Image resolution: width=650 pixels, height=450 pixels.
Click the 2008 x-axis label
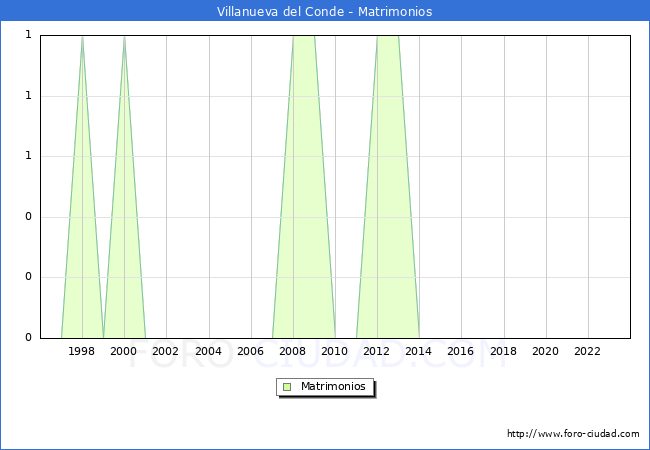(293, 351)
